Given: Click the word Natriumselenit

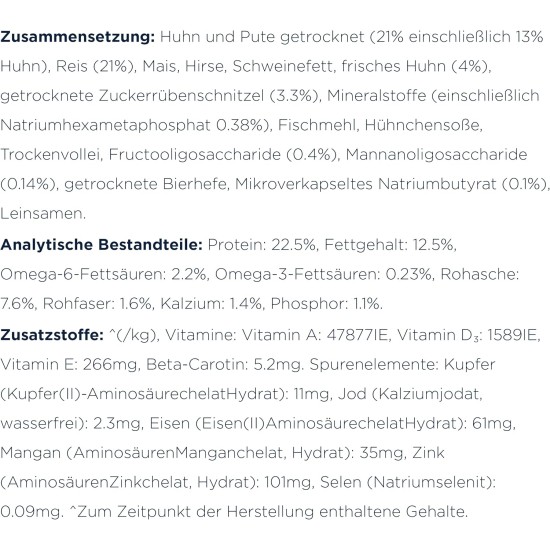Looking at the screenshot, I should 431,482.
